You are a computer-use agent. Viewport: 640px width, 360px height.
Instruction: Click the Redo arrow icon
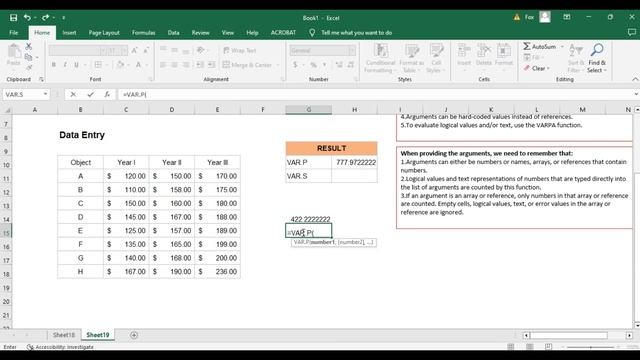click(x=45, y=18)
